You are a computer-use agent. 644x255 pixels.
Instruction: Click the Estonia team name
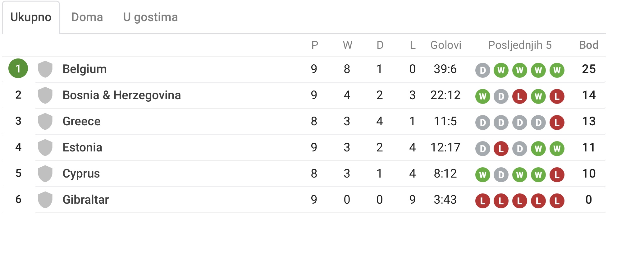point(82,147)
